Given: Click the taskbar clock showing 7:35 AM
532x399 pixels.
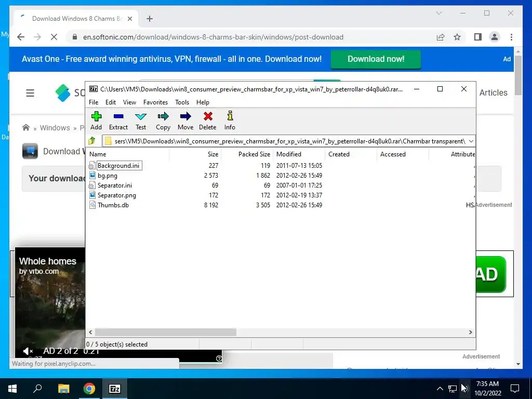Looking at the screenshot, I should 487,389.
